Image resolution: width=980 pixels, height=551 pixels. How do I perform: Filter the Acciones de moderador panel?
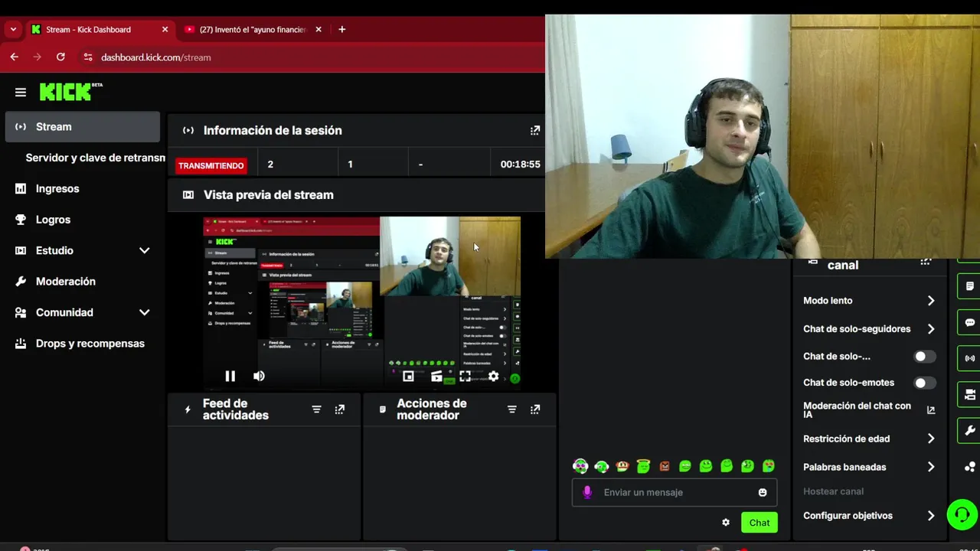click(x=512, y=409)
